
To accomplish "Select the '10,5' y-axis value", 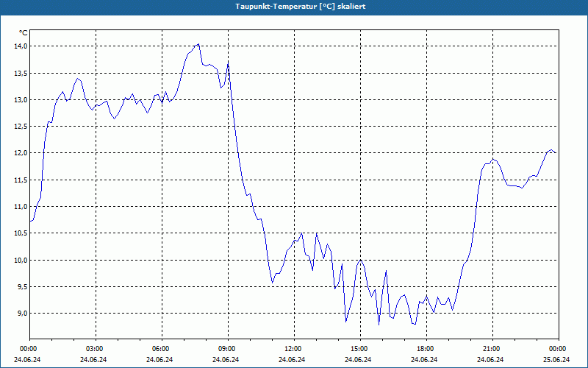I will pyautogui.click(x=21, y=233).
